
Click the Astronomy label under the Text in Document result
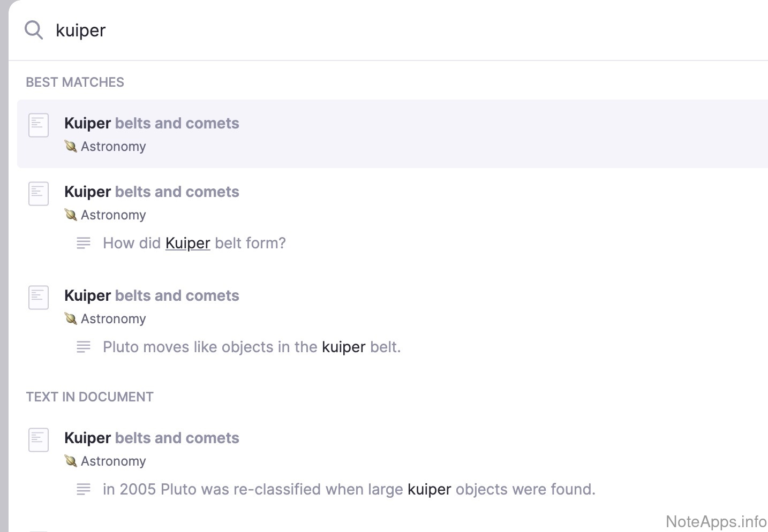coord(113,461)
